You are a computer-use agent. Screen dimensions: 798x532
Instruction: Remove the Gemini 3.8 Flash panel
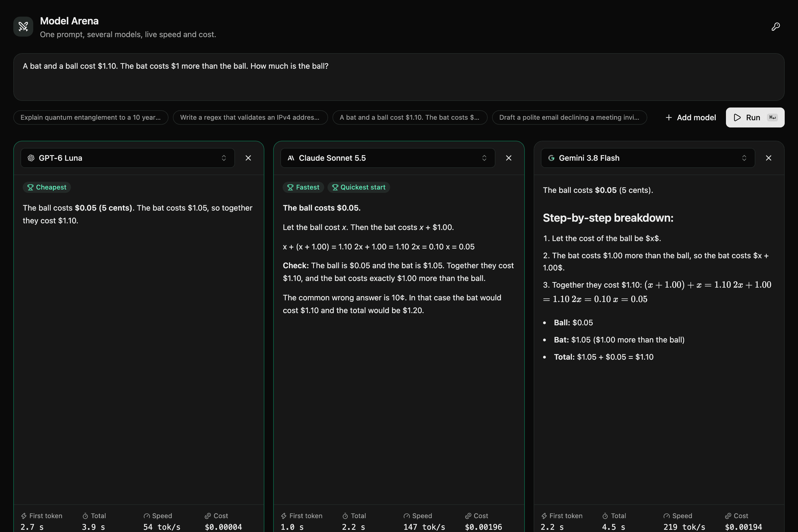tap(768, 158)
